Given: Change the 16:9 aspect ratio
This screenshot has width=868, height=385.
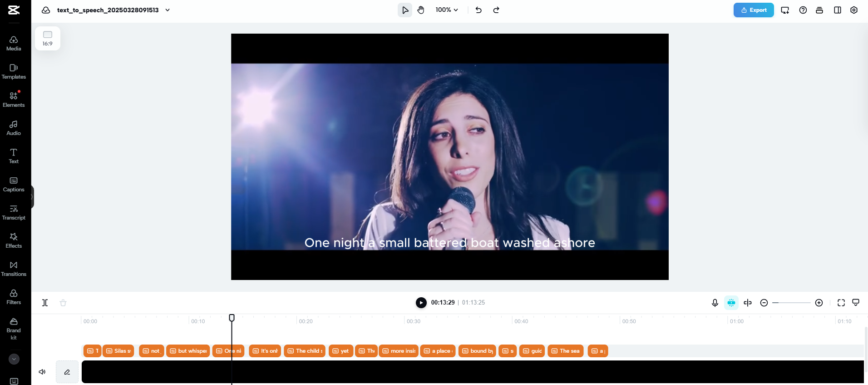Looking at the screenshot, I should tap(48, 38).
